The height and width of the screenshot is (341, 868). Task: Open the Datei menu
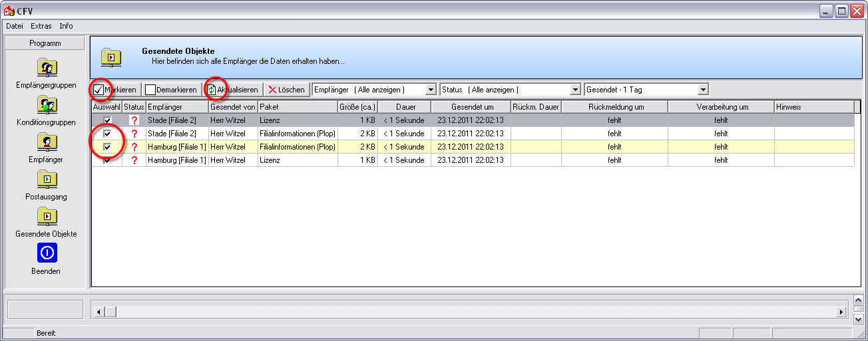click(15, 26)
